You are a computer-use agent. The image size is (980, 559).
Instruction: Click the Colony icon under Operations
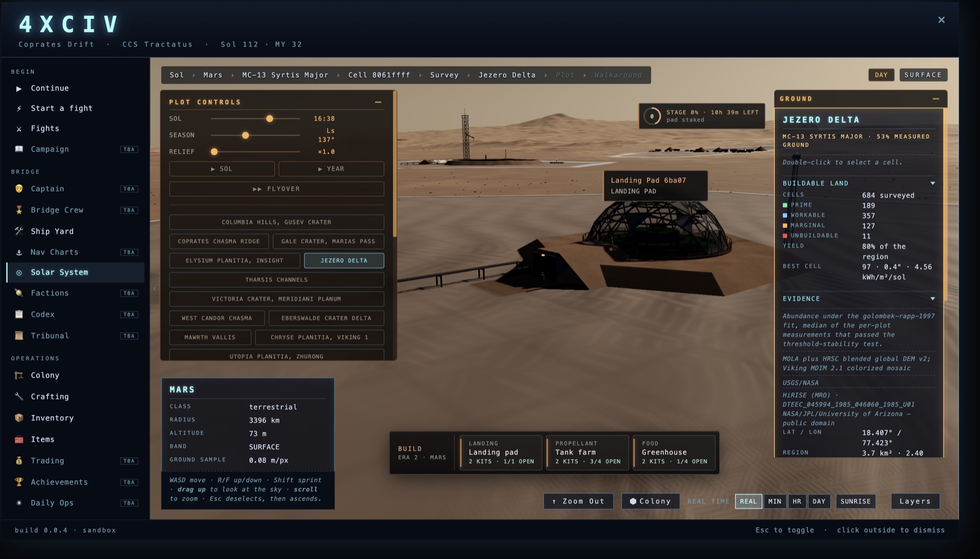click(x=19, y=375)
